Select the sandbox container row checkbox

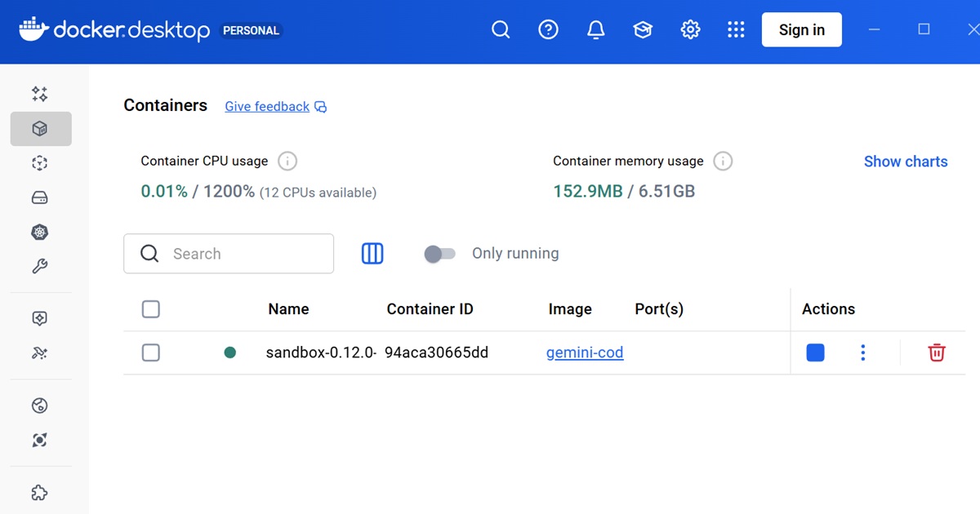[151, 352]
